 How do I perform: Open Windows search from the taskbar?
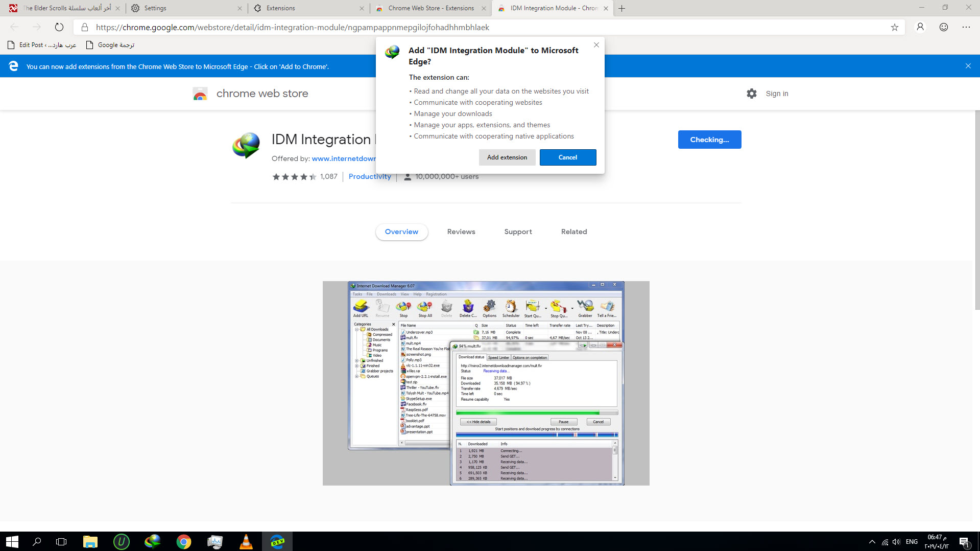37,541
